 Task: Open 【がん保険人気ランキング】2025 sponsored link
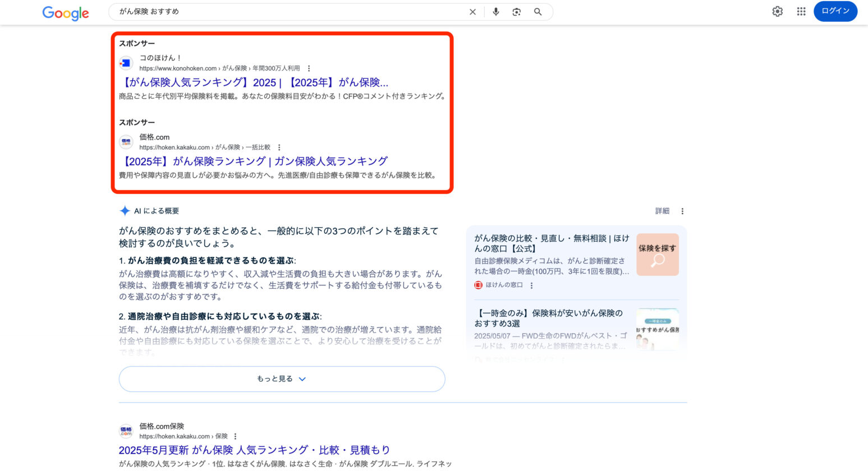254,82
